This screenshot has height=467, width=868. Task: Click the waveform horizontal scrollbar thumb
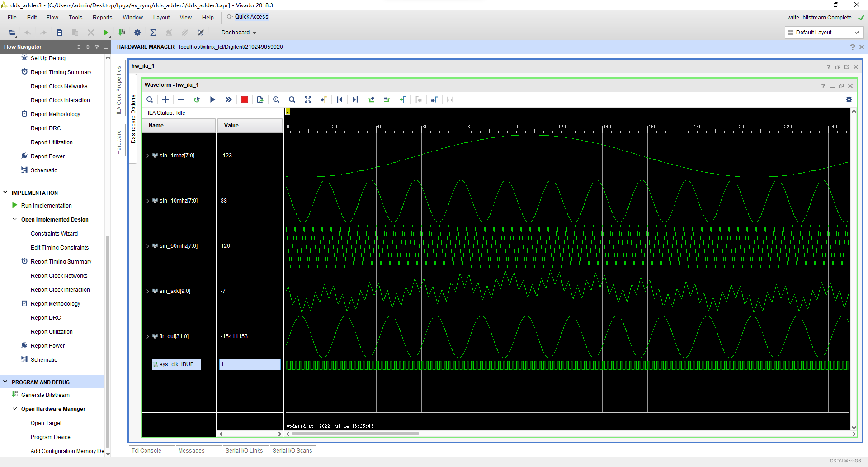[x=355, y=434]
